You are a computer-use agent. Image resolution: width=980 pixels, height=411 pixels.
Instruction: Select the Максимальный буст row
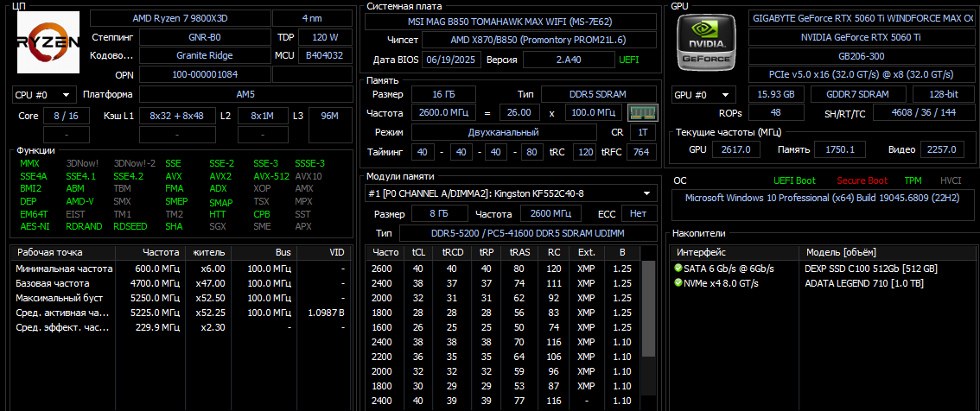pyautogui.click(x=181, y=298)
